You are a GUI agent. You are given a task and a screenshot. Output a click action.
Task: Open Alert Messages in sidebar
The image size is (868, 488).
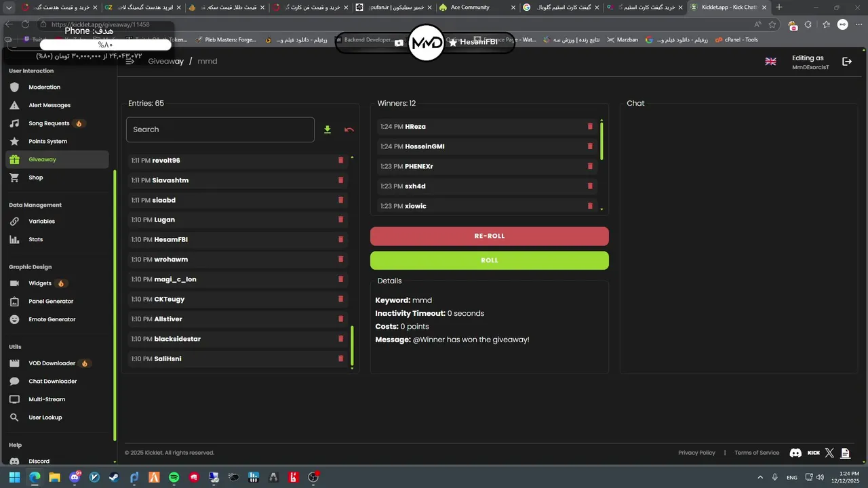57,105
